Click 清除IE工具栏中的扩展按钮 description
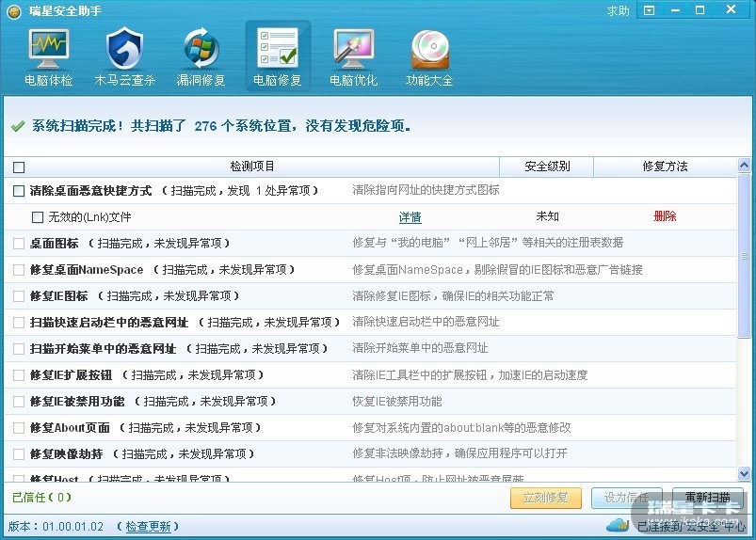Image resolution: width=756 pixels, height=540 pixels. [x=470, y=374]
